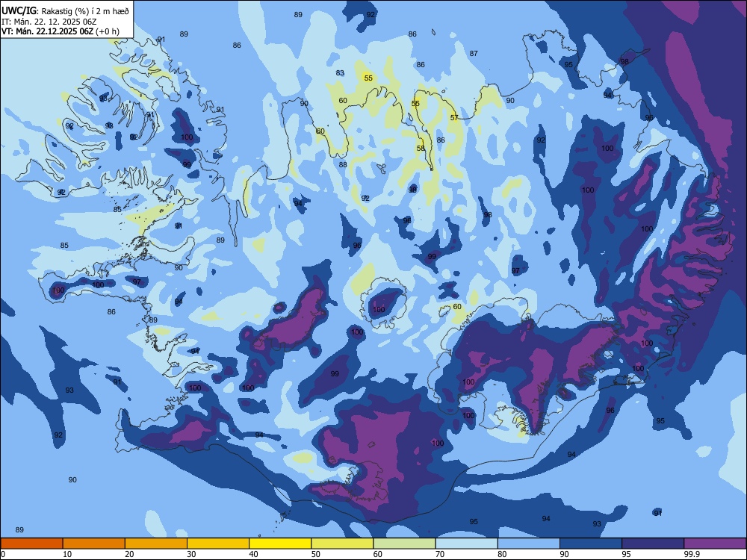Select the light orange 20–30 legend swatch
The image size is (747, 560).
click(156, 544)
